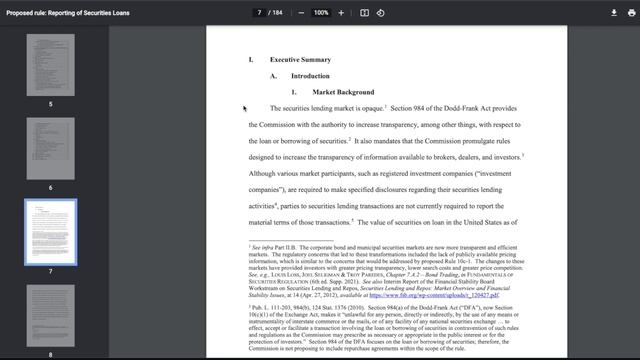640x360 pixels.
Task: Edit the page number field showing 7
Action: point(259,13)
